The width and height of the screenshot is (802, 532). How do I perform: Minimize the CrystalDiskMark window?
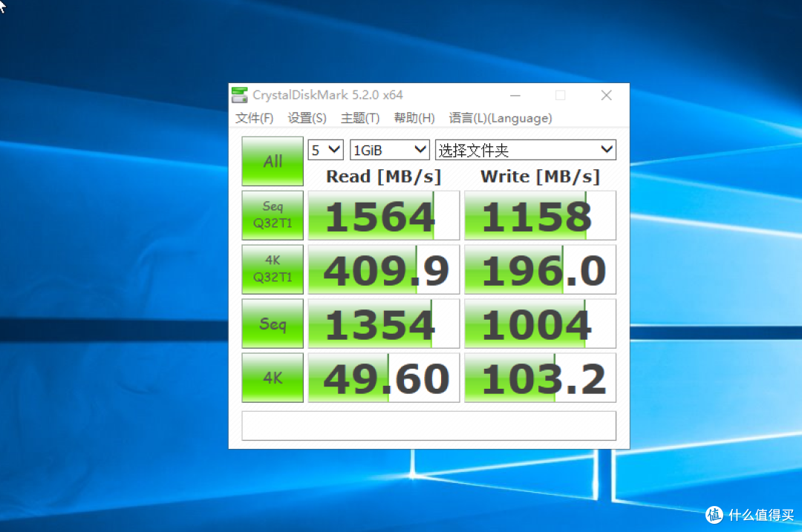[x=515, y=95]
